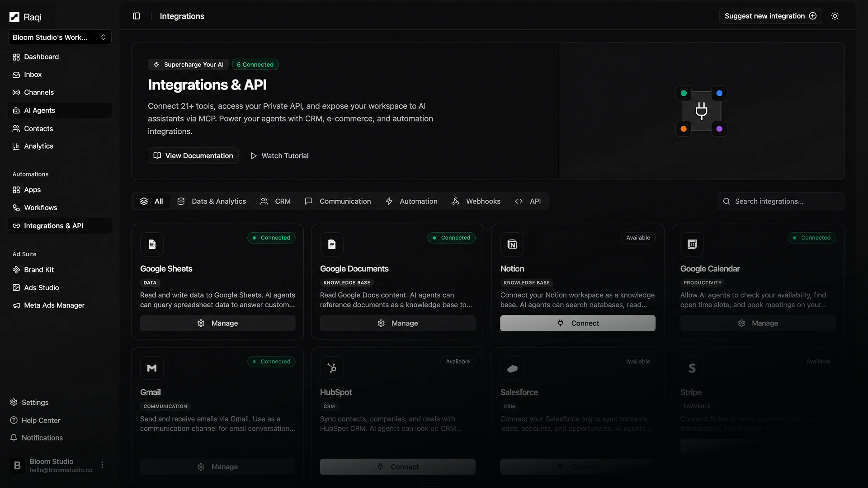Select the Webhooks filter tab
This screenshot has height=488, width=868.
476,202
